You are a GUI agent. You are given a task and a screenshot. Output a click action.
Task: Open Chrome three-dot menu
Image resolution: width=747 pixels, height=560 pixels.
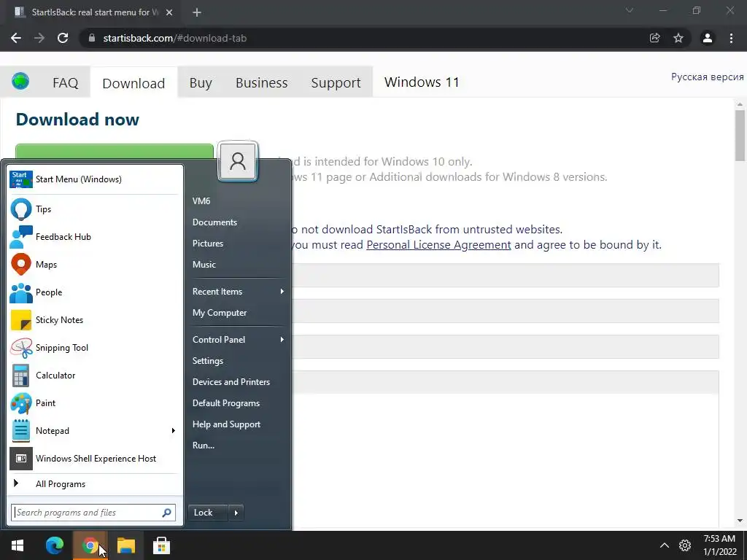click(731, 38)
